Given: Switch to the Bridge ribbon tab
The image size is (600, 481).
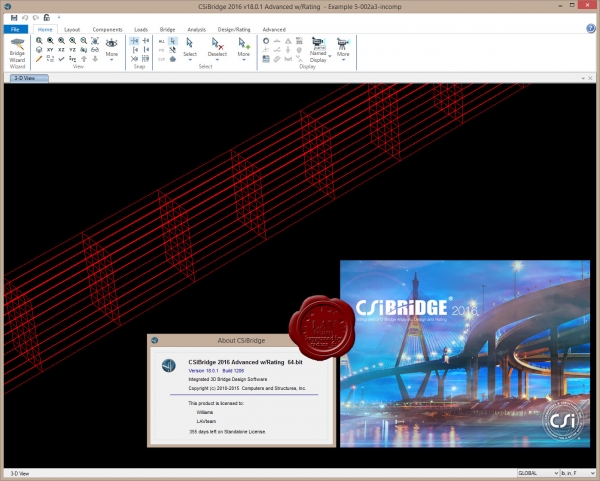Looking at the screenshot, I should point(167,29).
